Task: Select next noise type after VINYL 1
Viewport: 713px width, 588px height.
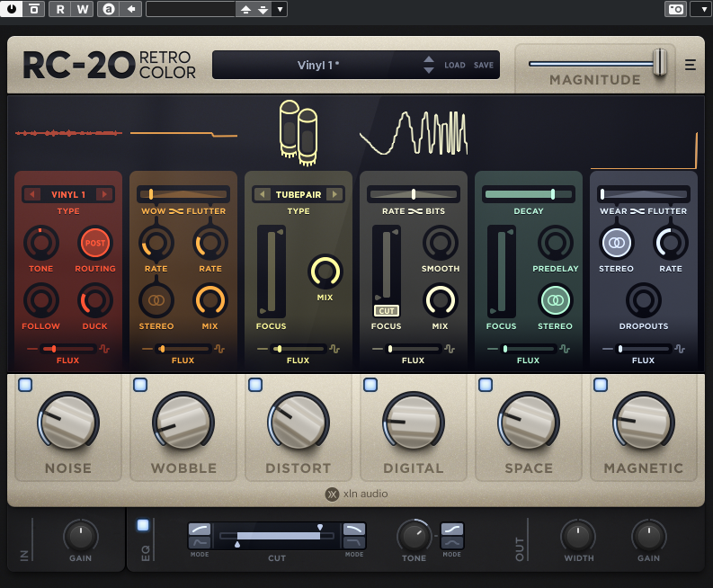Action: [104, 194]
